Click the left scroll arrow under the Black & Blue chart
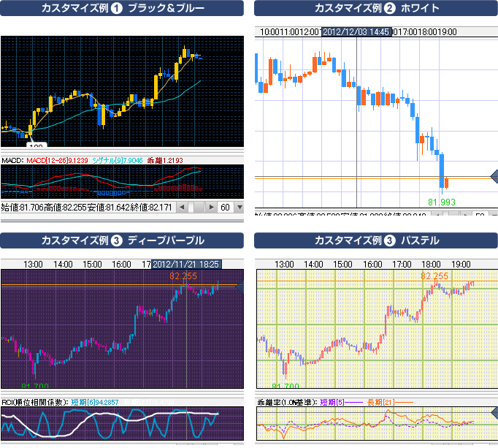Image resolution: width=498 pixels, height=448 pixels. click(x=181, y=208)
